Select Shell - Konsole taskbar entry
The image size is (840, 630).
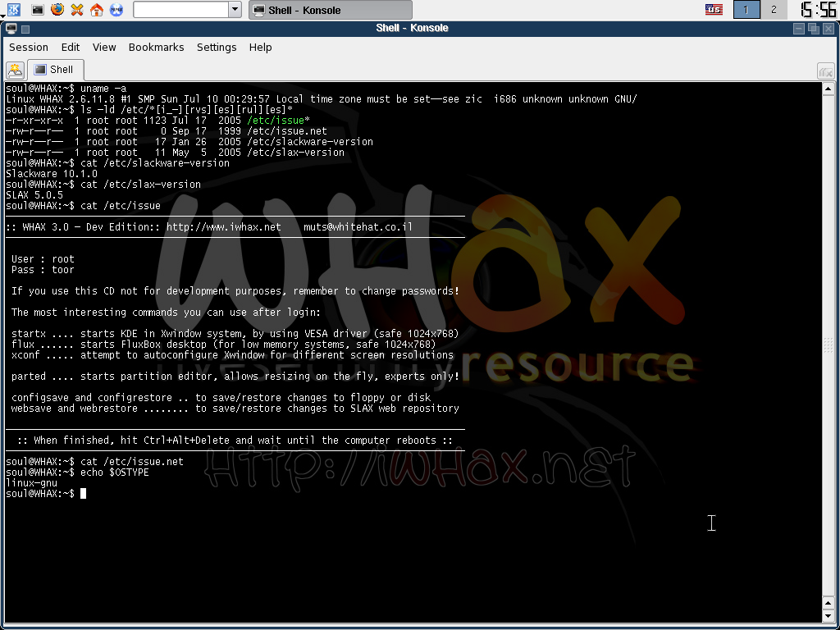point(331,10)
